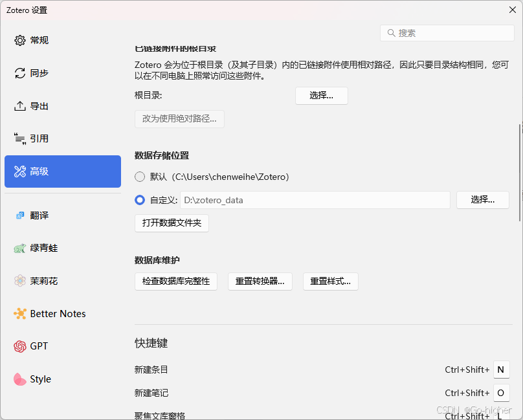Click the D:\zotero_data path field

pyautogui.click(x=315, y=200)
